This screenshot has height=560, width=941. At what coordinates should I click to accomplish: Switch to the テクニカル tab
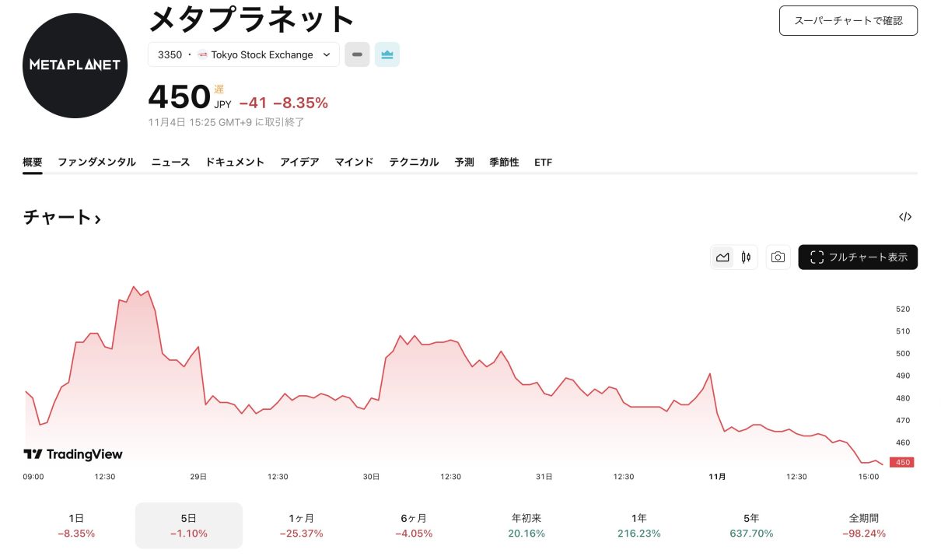tap(414, 162)
